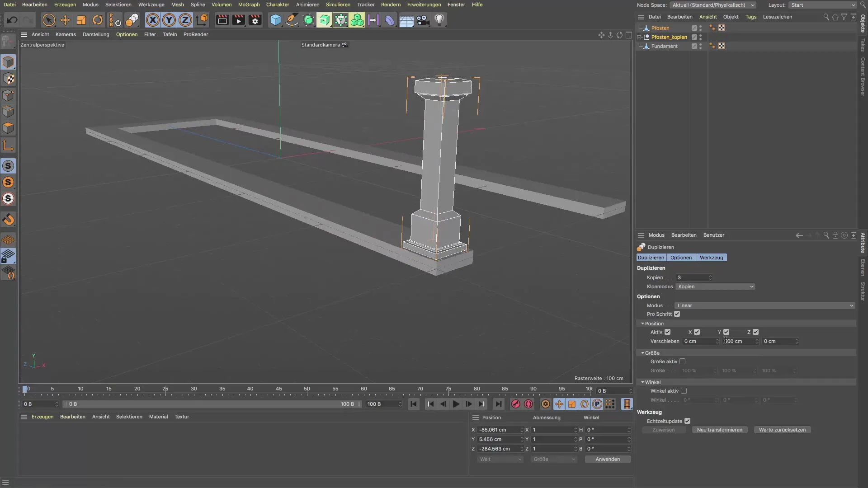Render to Picture Viewer
The width and height of the screenshot is (868, 488).
coord(238,20)
